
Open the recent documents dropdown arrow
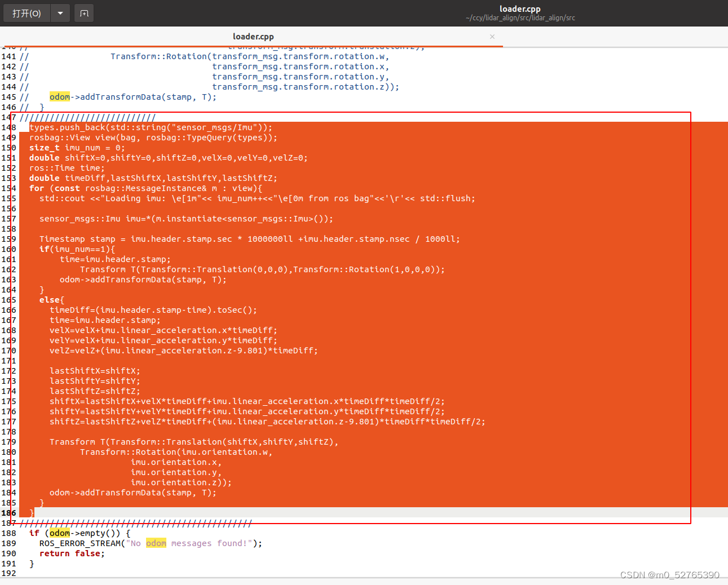tap(60, 12)
